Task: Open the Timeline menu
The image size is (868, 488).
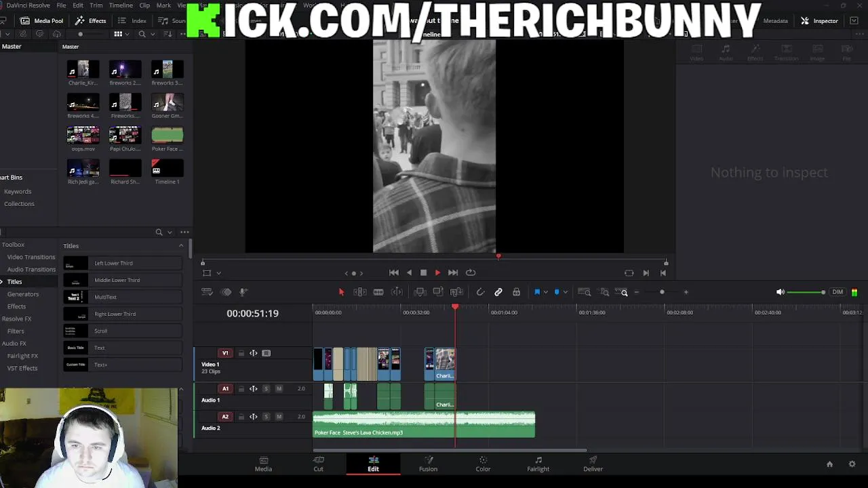Action: pos(121,5)
